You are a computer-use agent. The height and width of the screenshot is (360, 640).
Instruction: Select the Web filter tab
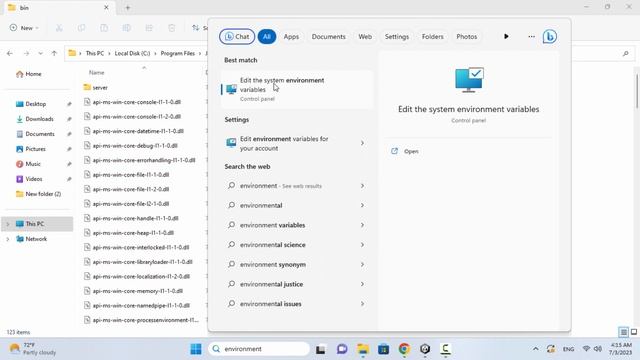tap(365, 37)
